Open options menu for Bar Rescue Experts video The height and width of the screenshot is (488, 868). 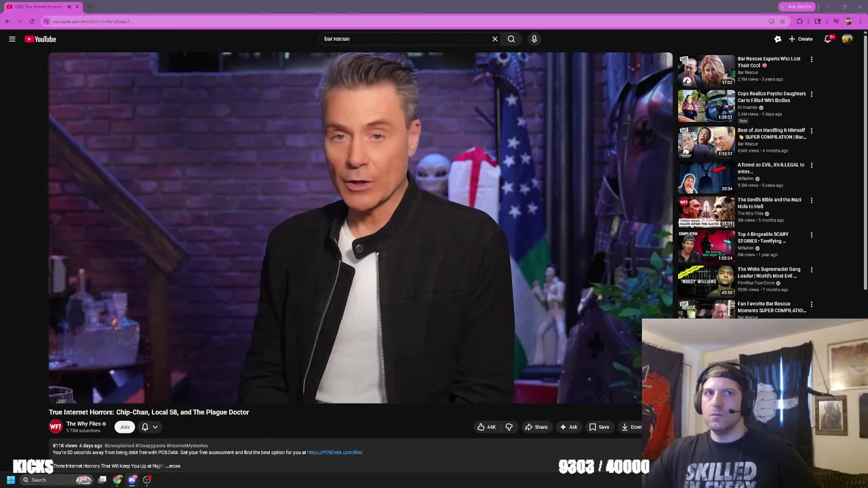coord(812,60)
